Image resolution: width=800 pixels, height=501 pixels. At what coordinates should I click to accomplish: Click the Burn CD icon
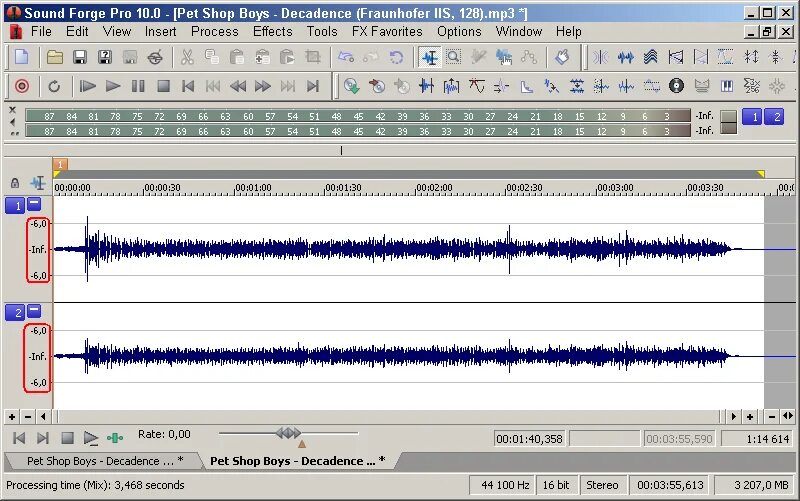pyautogui.click(x=377, y=86)
